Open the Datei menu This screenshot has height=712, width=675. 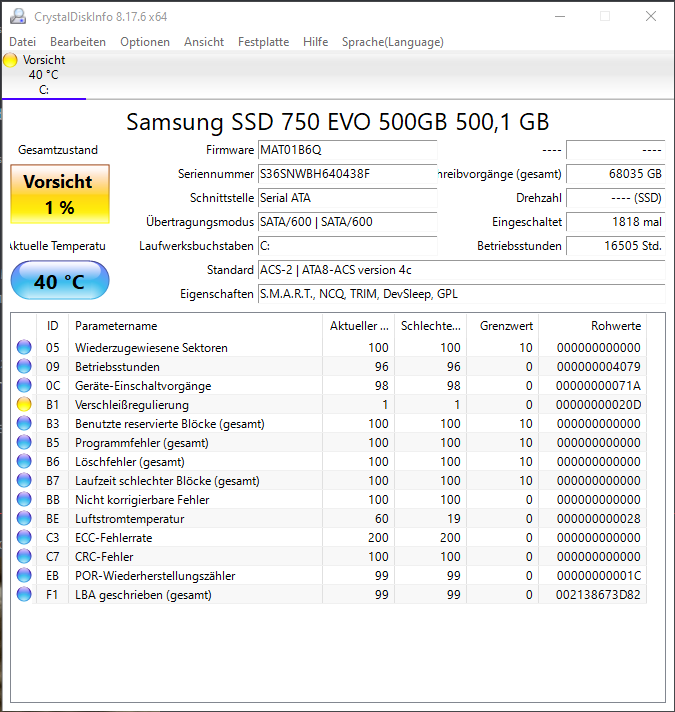(22, 42)
